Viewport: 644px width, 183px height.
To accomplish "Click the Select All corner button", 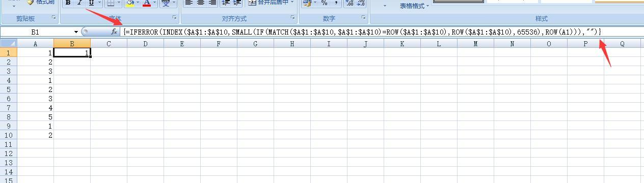I will (8, 44).
